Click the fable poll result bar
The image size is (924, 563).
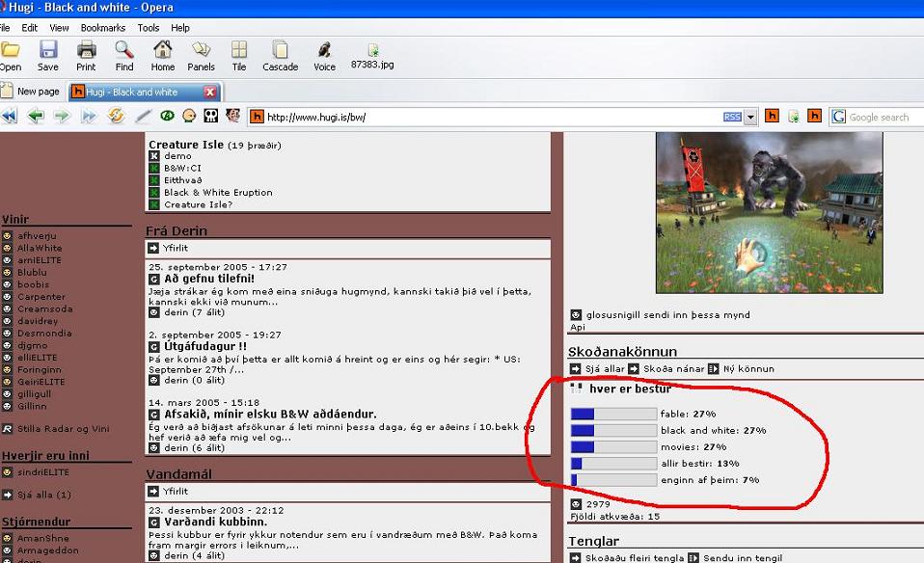[x=613, y=414]
